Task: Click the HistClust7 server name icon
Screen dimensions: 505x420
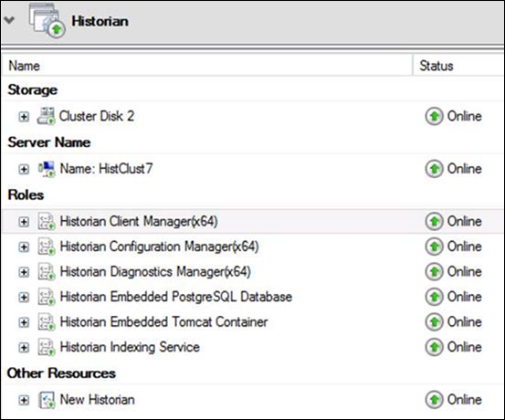Action: point(47,169)
